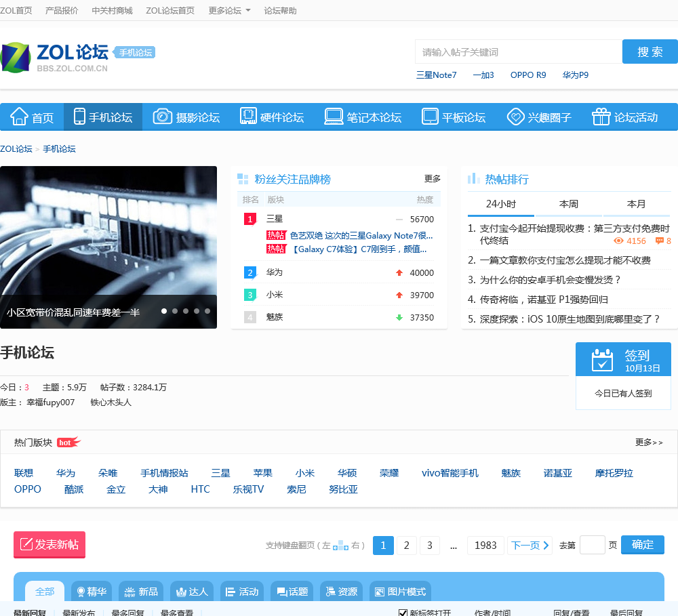Select the 新品 new products tab
678x616 pixels.
tap(141, 592)
